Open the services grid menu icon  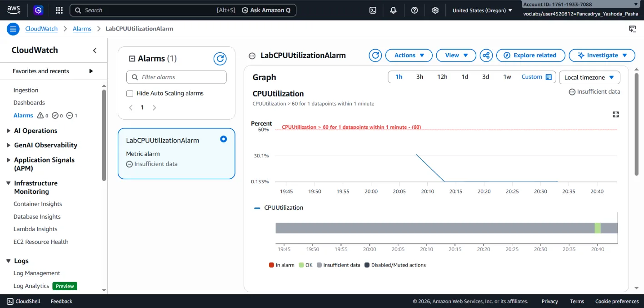pos(59,10)
